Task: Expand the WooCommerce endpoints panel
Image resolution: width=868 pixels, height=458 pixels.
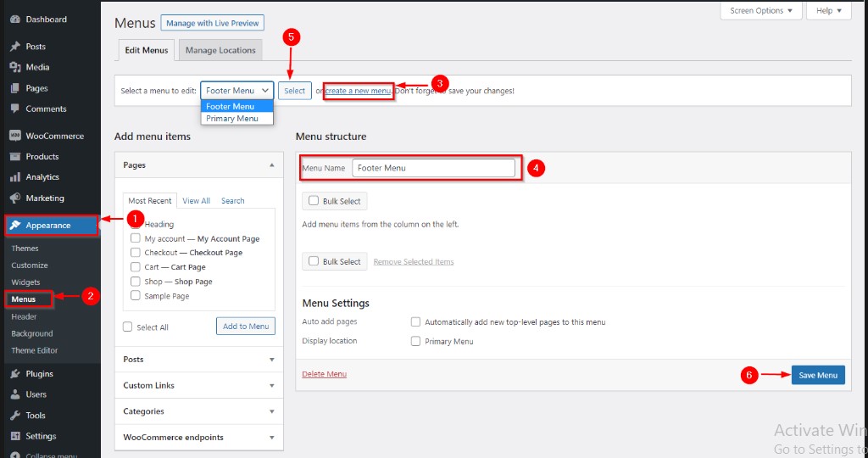Action: (x=198, y=438)
